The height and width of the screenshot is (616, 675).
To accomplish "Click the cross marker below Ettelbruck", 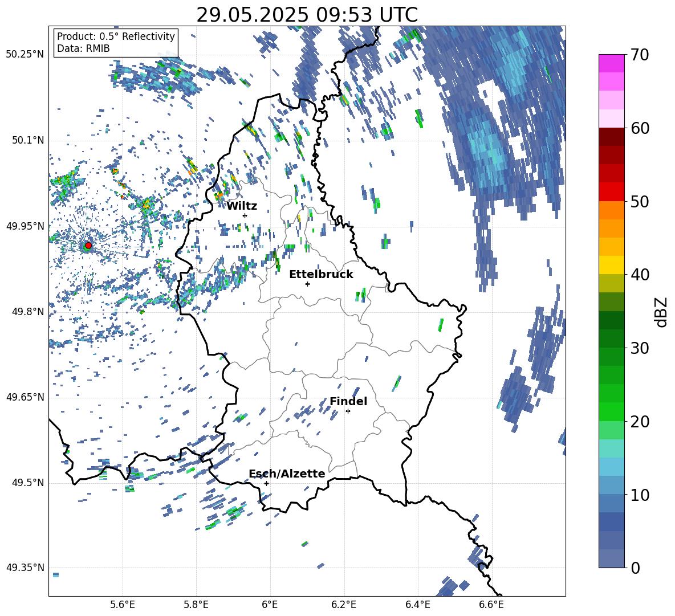I will pyautogui.click(x=307, y=284).
